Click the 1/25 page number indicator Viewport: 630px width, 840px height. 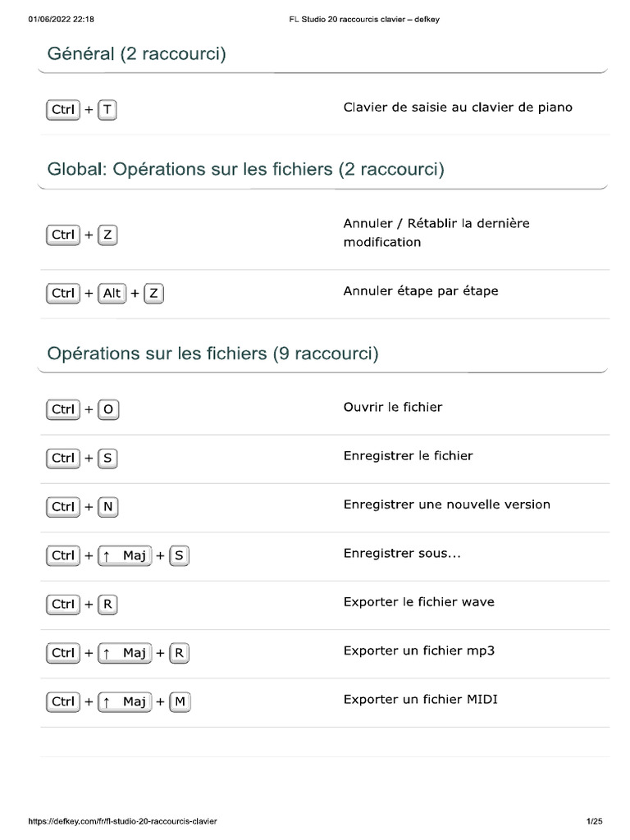pos(595,821)
